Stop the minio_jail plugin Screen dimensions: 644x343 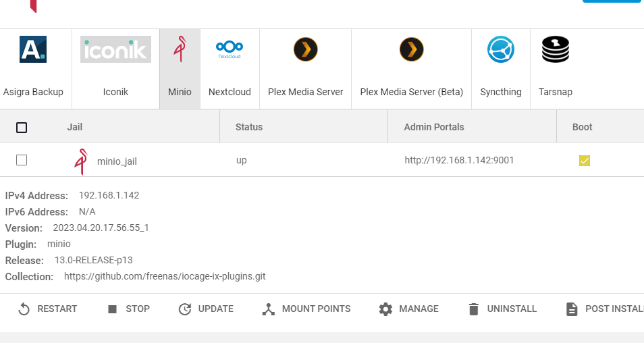(128, 309)
